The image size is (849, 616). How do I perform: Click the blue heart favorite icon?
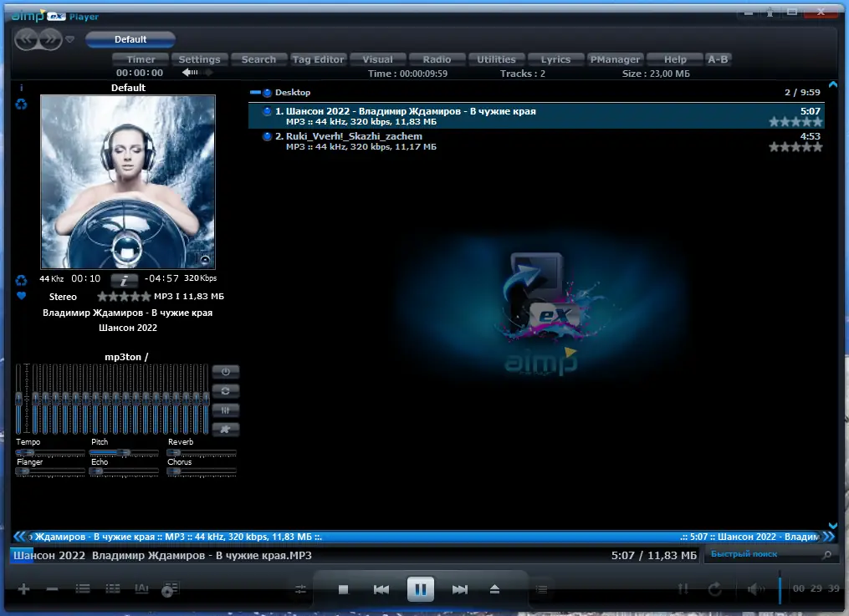click(21, 296)
